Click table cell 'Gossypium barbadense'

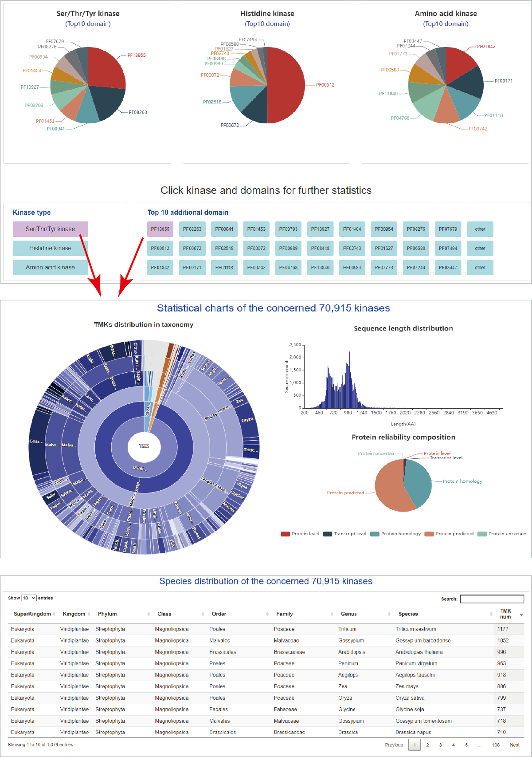(x=423, y=640)
